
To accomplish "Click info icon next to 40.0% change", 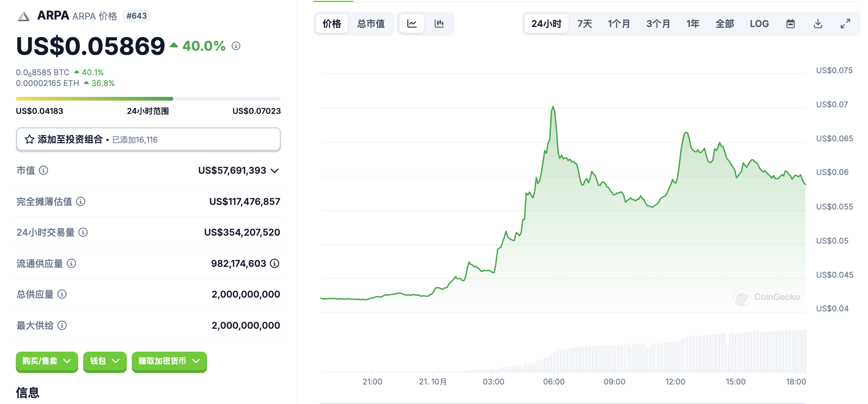I will point(236,46).
